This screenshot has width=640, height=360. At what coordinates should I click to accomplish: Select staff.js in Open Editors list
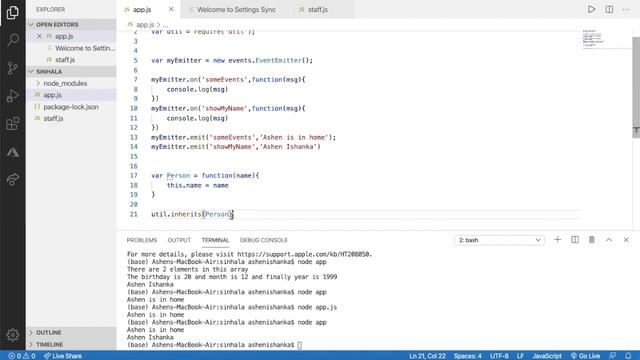pos(71,60)
